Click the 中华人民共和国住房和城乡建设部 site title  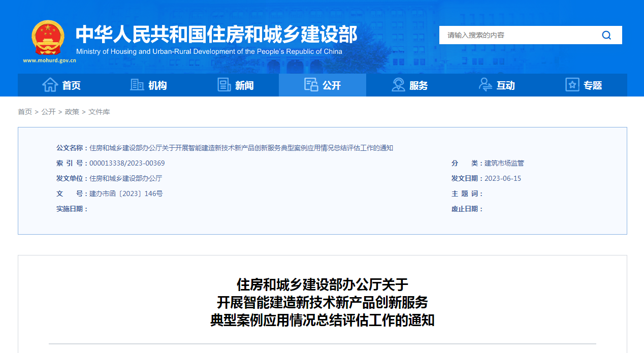216,34
